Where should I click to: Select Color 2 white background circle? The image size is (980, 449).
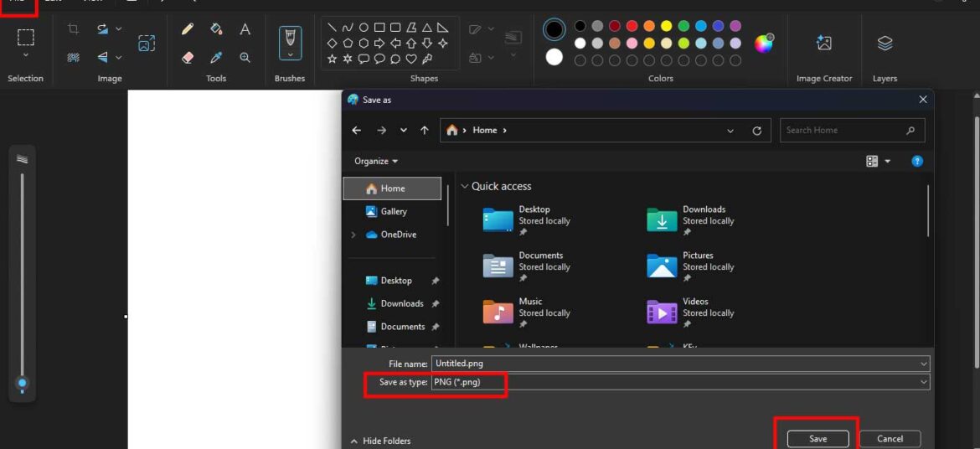[554, 57]
